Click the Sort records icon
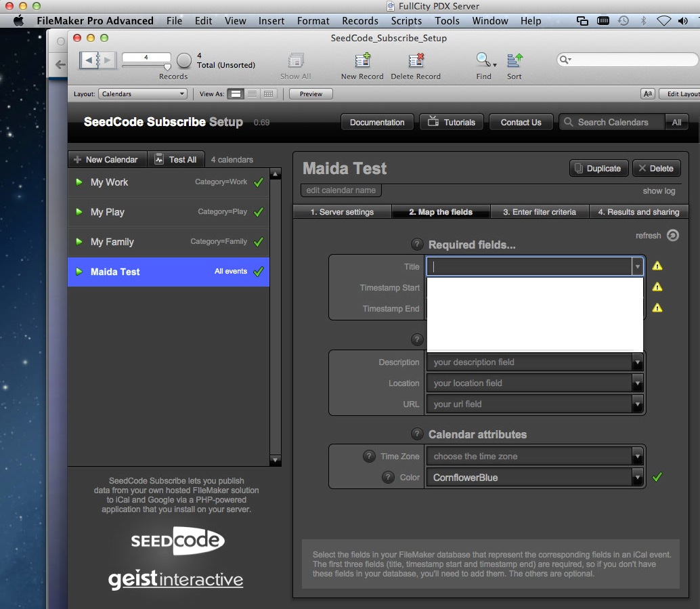Viewport: 700px width, 609px height. 515,60
